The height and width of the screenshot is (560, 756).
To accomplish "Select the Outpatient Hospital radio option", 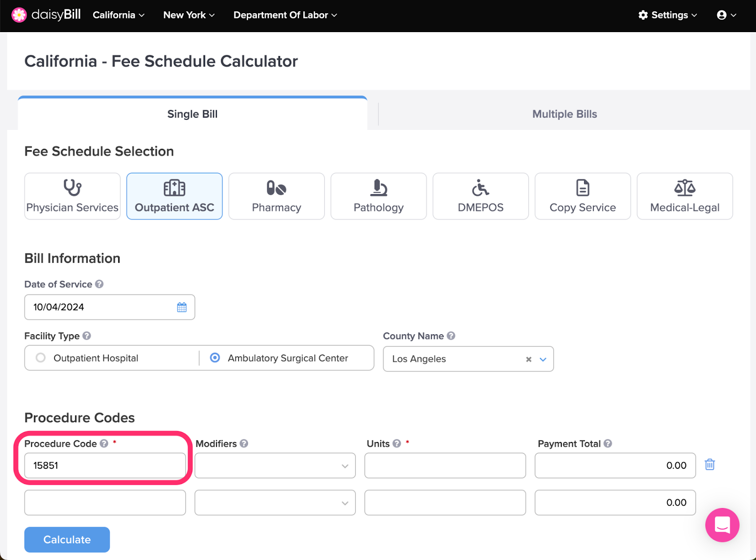I will pos(41,358).
